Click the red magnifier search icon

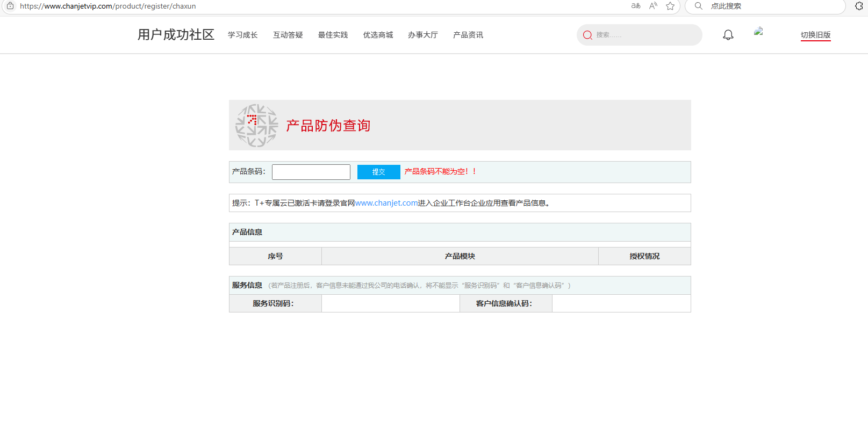point(587,35)
